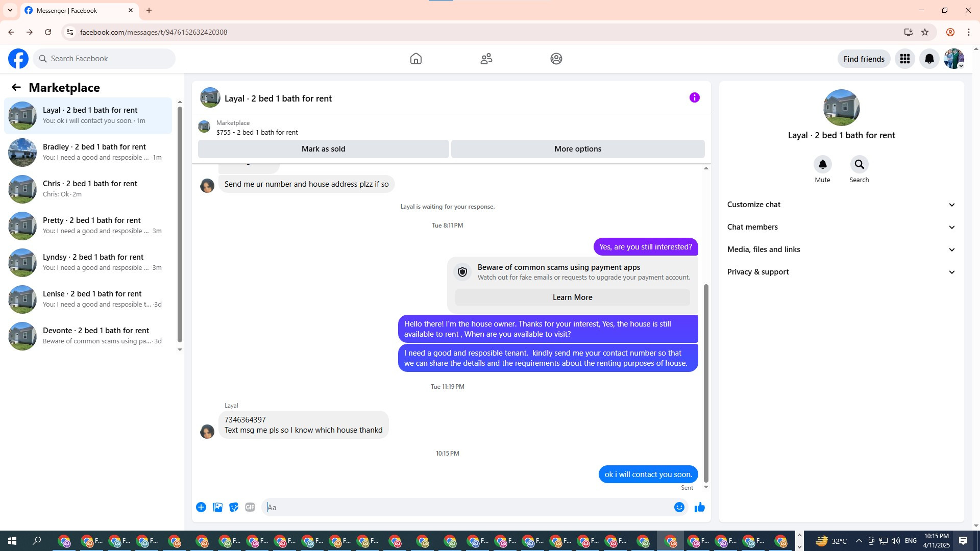
Task: Open the install app icon in address bar
Action: click(x=909, y=32)
